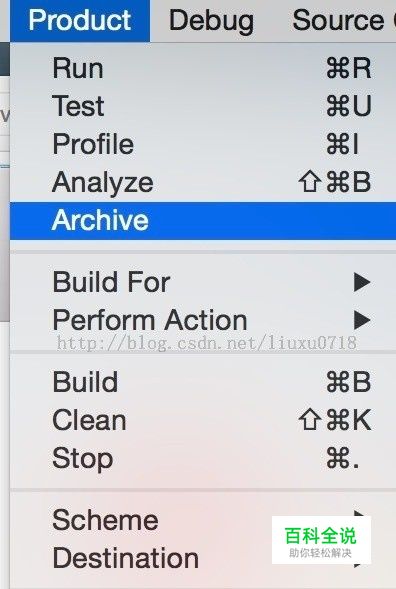Image resolution: width=396 pixels, height=589 pixels.
Task: Open the Perform Action submenu
Action: click(203, 320)
